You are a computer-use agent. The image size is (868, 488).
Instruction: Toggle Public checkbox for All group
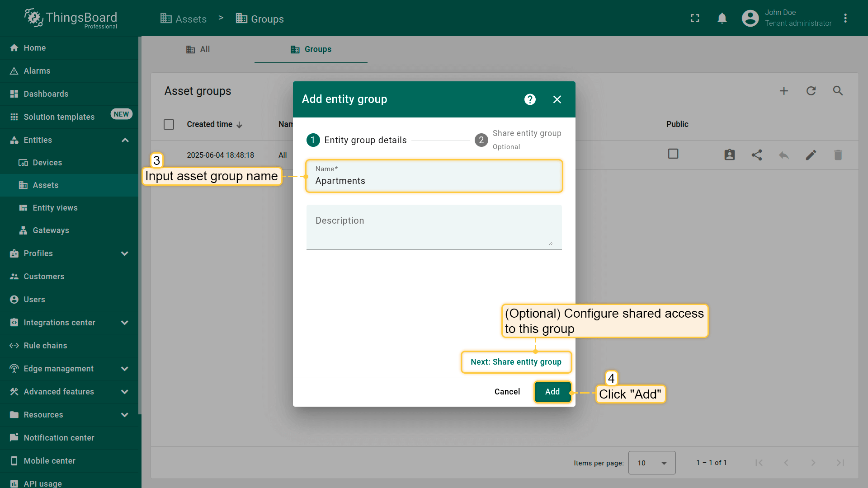pos(673,154)
